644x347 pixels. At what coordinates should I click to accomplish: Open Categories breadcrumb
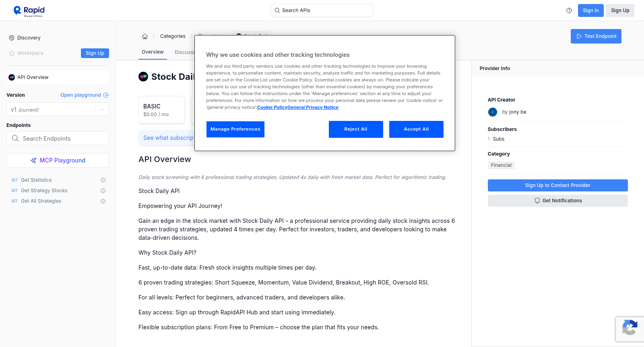[x=173, y=36]
